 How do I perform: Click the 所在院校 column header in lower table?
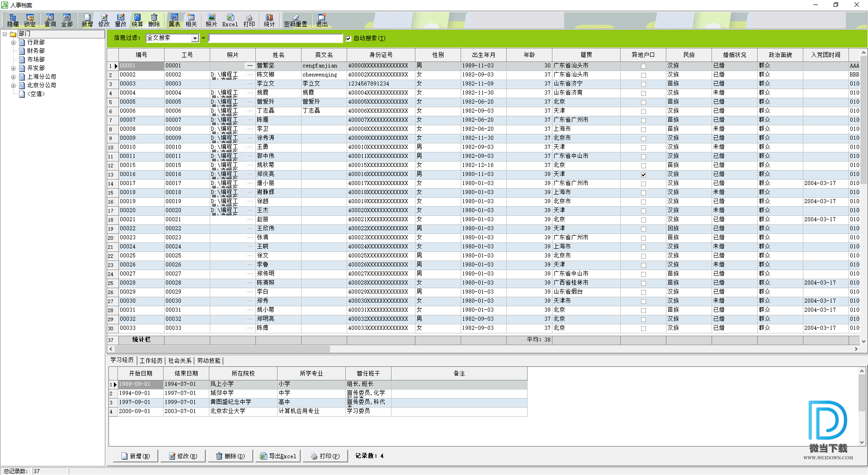243,373
